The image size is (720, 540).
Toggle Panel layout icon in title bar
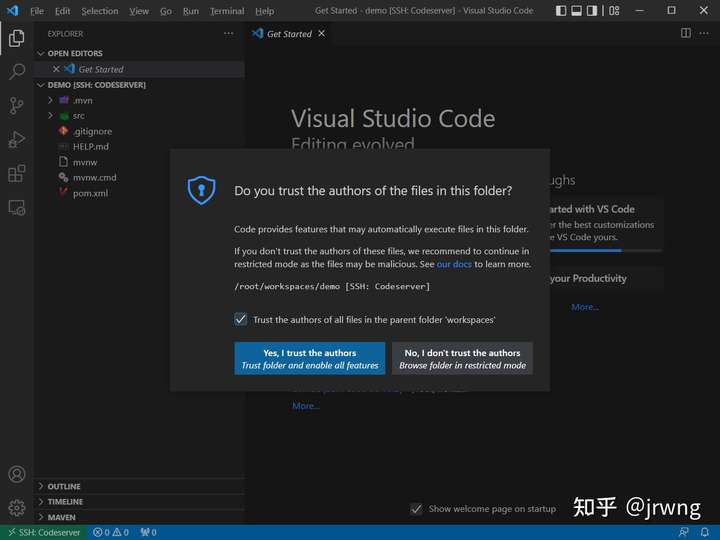tap(576, 11)
